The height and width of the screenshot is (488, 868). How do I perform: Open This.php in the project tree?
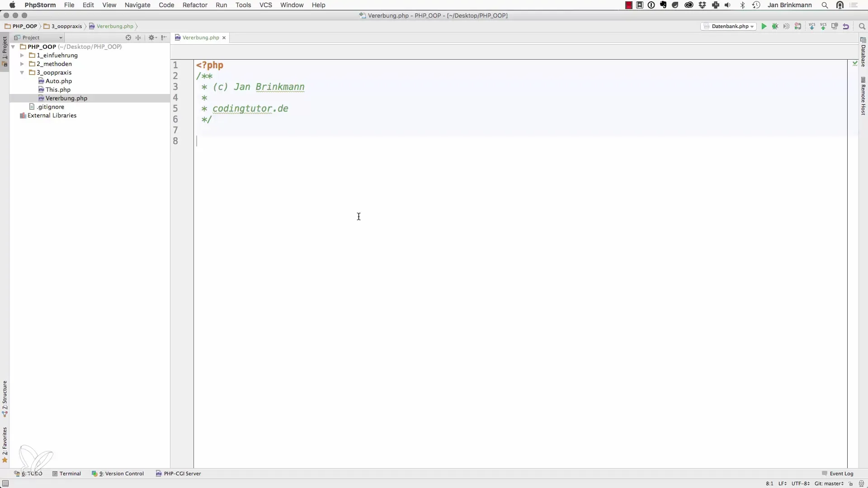click(58, 89)
